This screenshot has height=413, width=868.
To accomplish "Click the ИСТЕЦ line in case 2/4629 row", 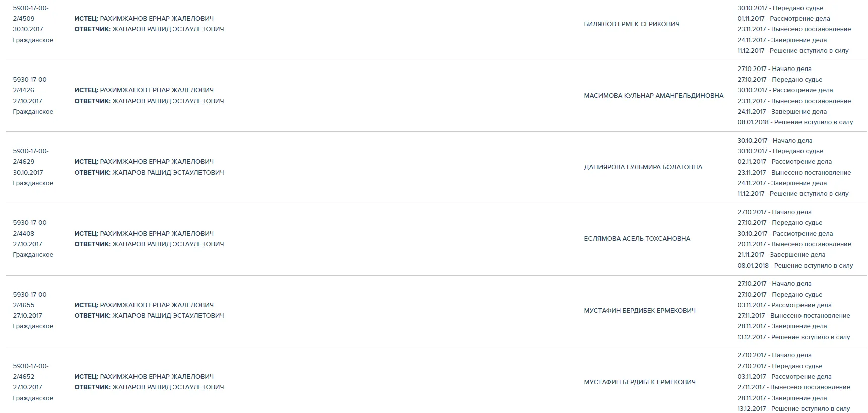I will coord(144,162).
